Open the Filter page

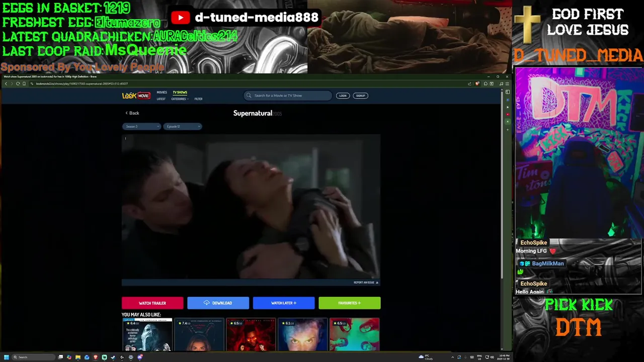198,99
